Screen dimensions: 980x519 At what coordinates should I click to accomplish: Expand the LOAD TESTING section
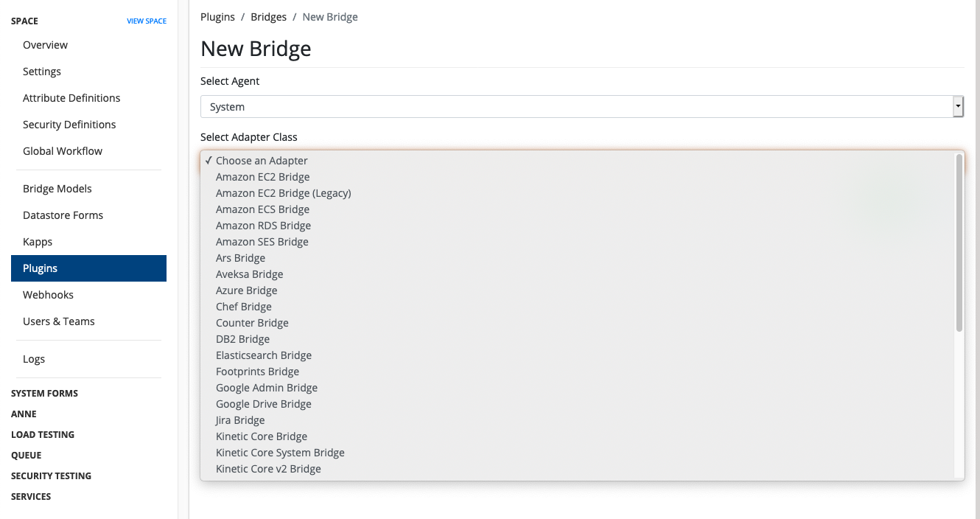[x=43, y=435]
